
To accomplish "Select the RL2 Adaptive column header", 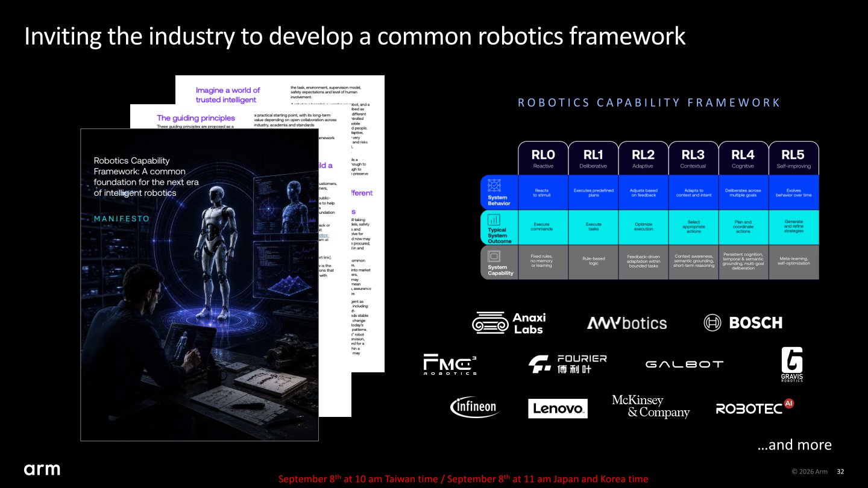I will [643, 158].
